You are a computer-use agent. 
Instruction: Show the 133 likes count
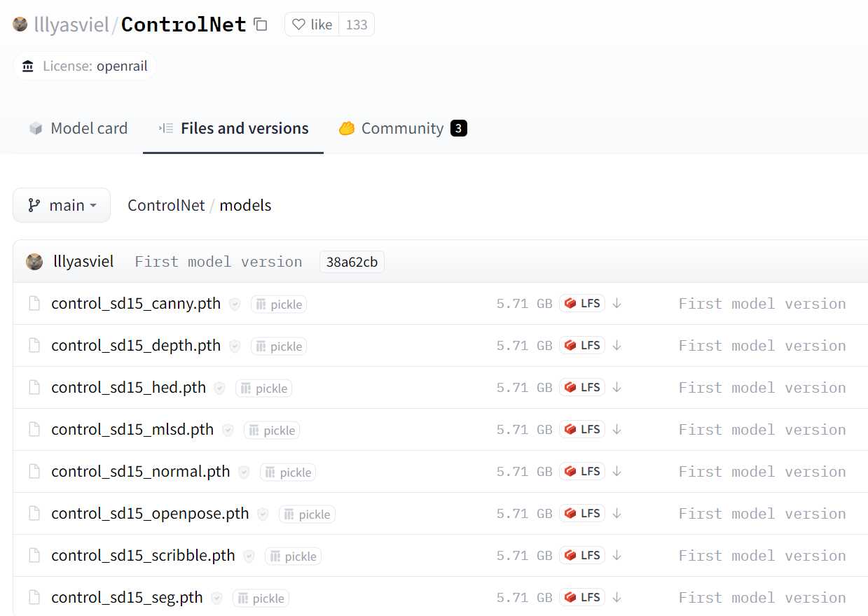(x=357, y=24)
